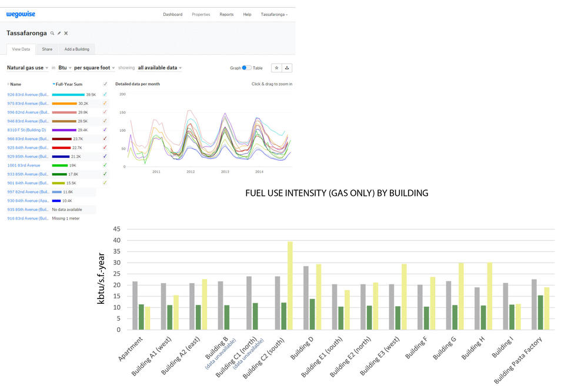588x392 pixels.
Task: Click the X delete icon next to Tassafaronga
Action: click(x=66, y=34)
